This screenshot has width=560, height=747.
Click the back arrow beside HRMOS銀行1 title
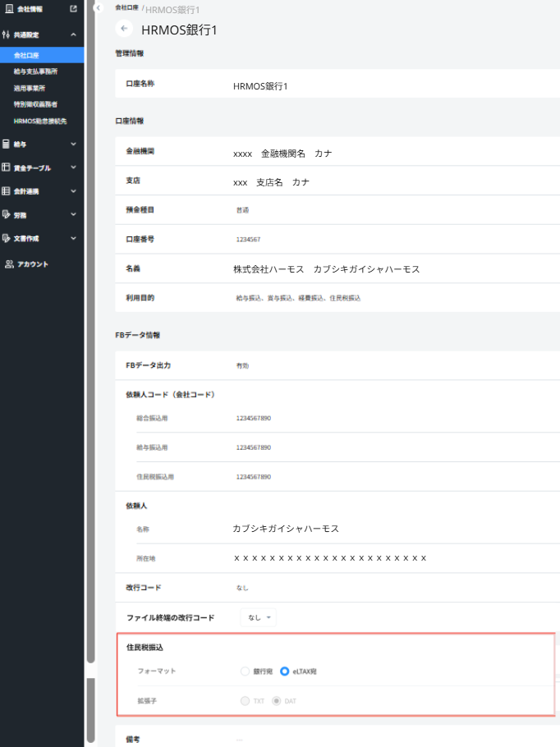click(125, 29)
